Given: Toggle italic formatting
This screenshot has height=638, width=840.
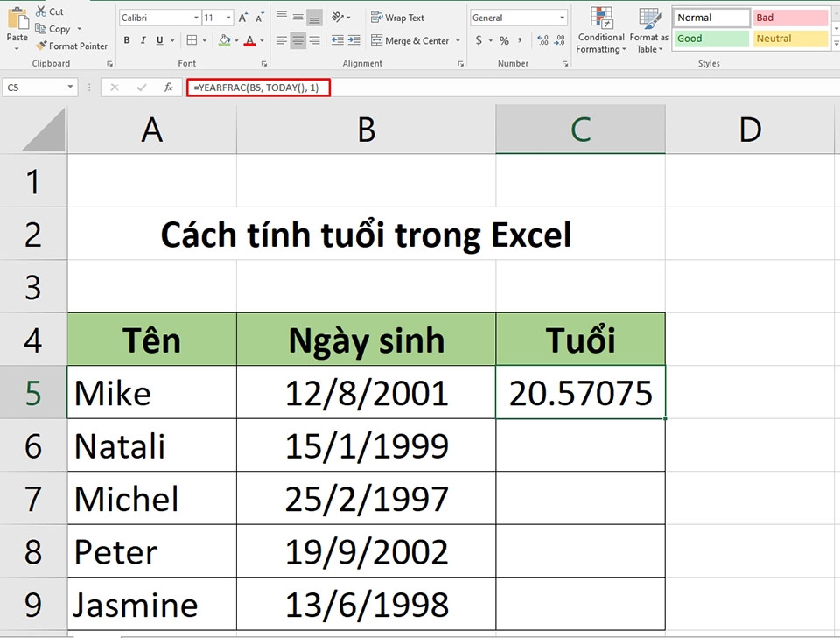Looking at the screenshot, I should tap(142, 40).
